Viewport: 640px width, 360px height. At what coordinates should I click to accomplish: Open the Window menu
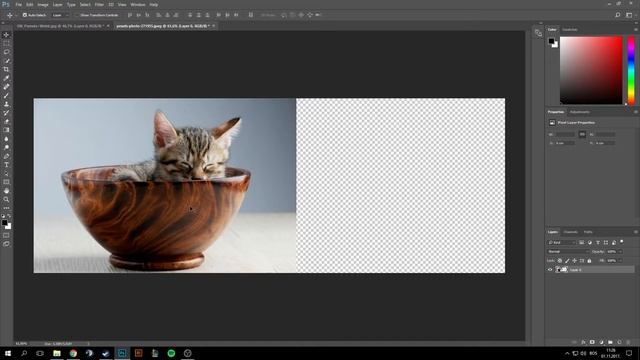[138, 4]
